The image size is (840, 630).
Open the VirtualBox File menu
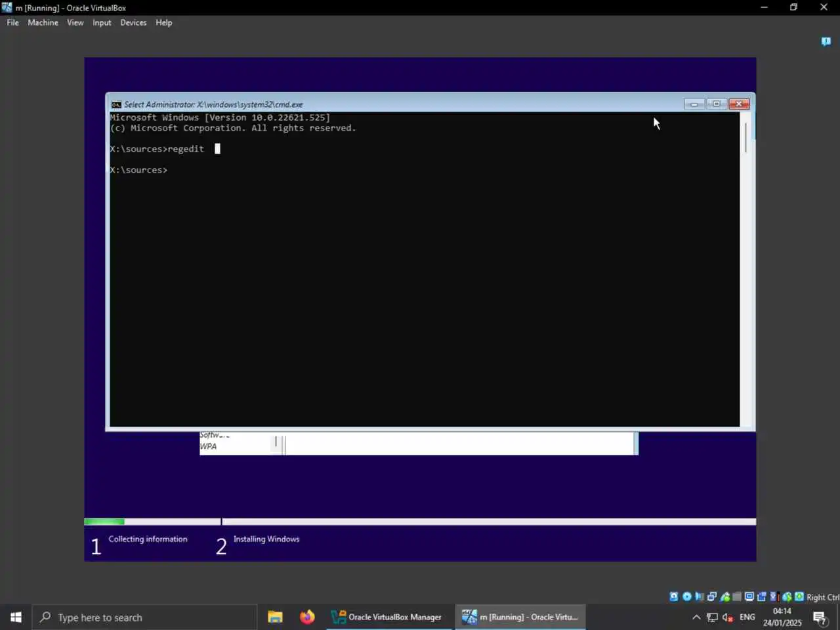(x=12, y=22)
